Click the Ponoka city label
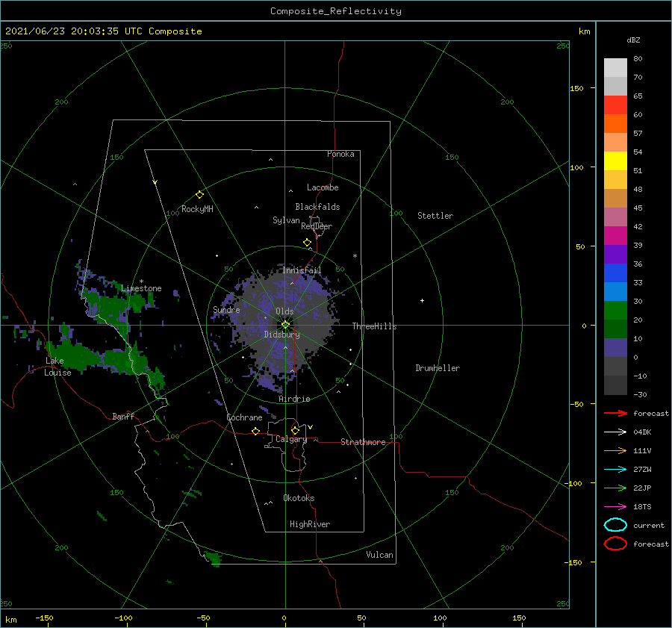 coord(340,154)
